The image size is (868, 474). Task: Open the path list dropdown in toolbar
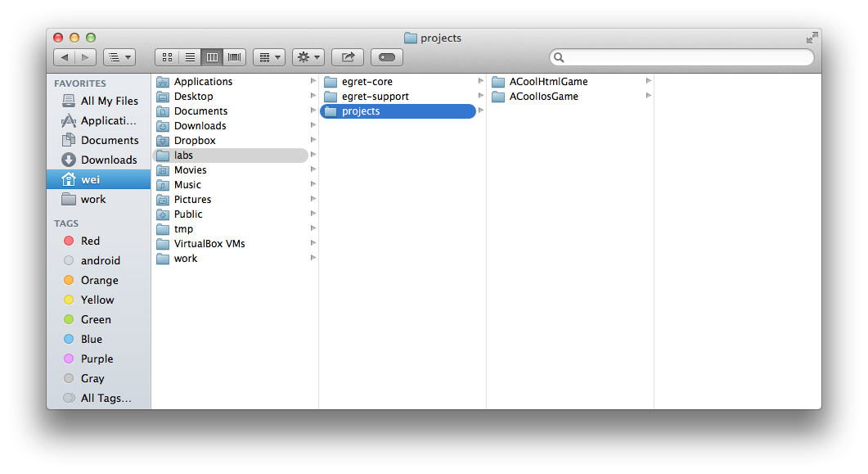[119, 57]
